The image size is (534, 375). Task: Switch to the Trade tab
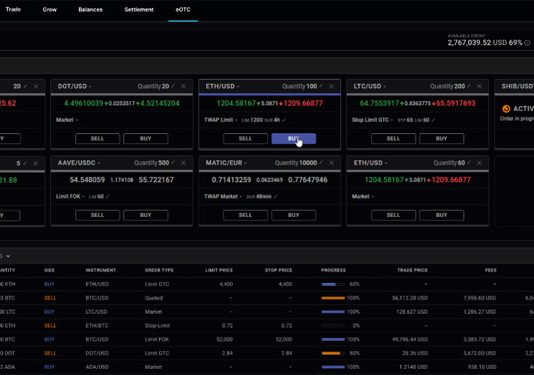point(13,10)
